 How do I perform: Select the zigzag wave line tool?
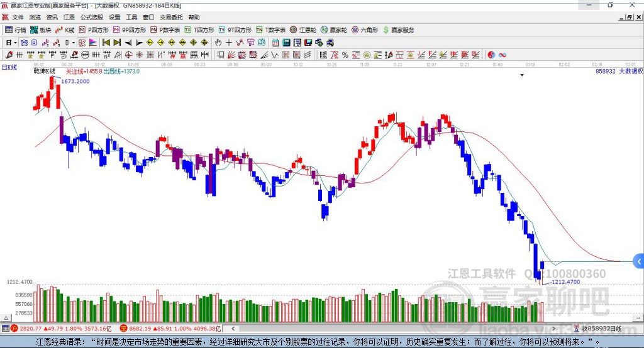point(275,55)
